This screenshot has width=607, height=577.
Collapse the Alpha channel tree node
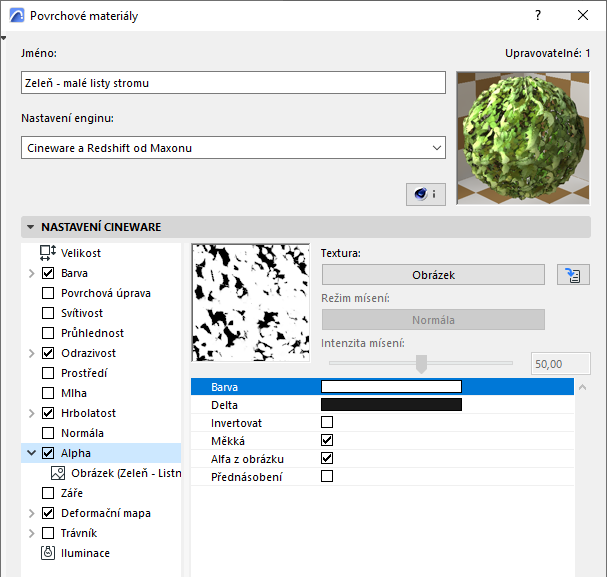click(x=32, y=453)
